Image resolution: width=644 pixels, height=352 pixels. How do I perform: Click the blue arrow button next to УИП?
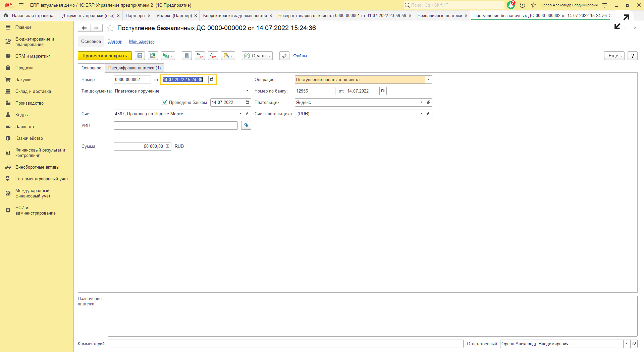[x=246, y=125]
